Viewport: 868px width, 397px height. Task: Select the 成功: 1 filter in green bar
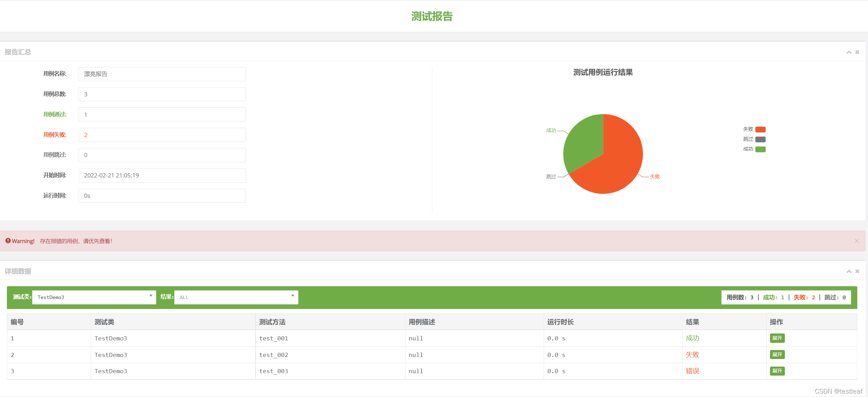click(774, 297)
